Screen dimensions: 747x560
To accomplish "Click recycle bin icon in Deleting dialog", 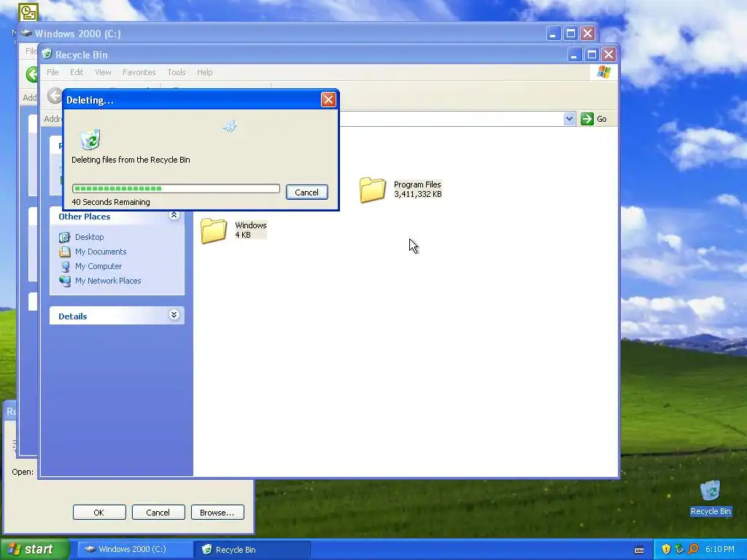I will (90, 139).
